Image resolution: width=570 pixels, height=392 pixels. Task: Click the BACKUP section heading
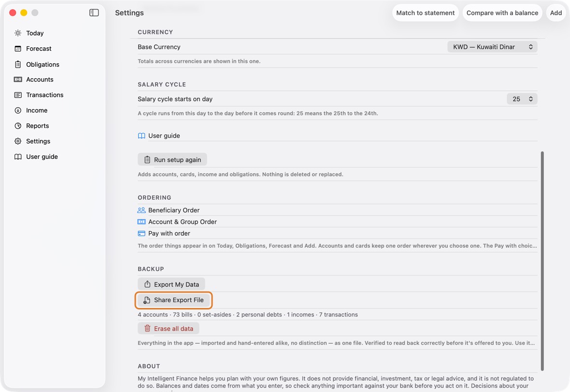[151, 269]
